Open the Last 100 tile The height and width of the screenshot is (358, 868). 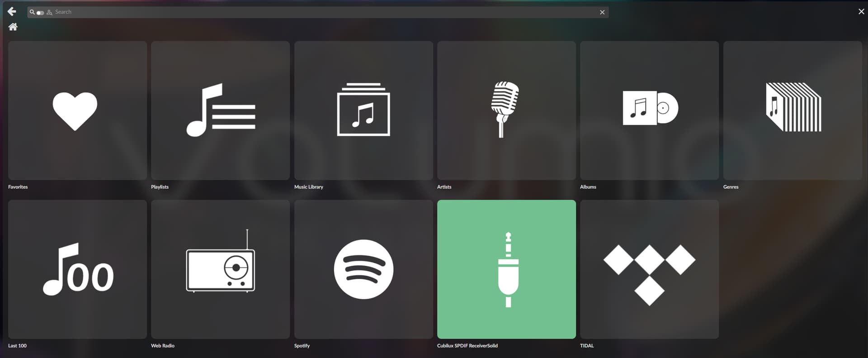pyautogui.click(x=77, y=269)
